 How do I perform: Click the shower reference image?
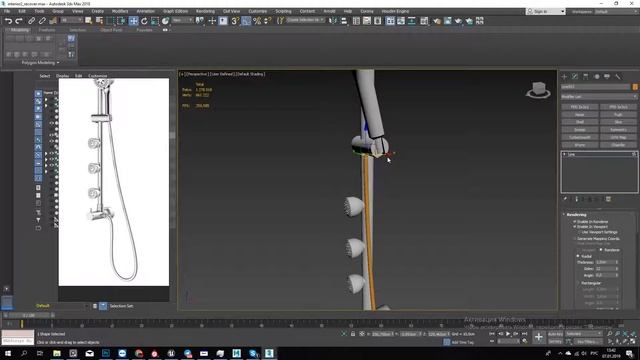click(x=114, y=182)
